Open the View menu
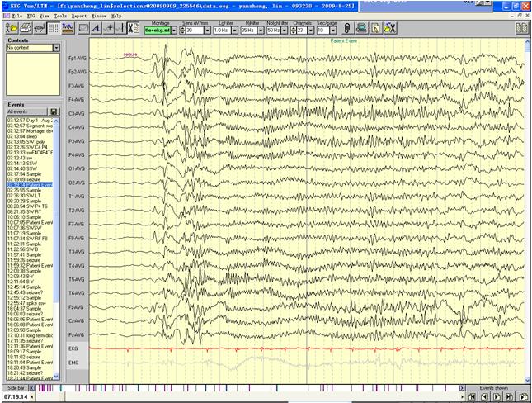The width and height of the screenshot is (532, 403). [44, 16]
